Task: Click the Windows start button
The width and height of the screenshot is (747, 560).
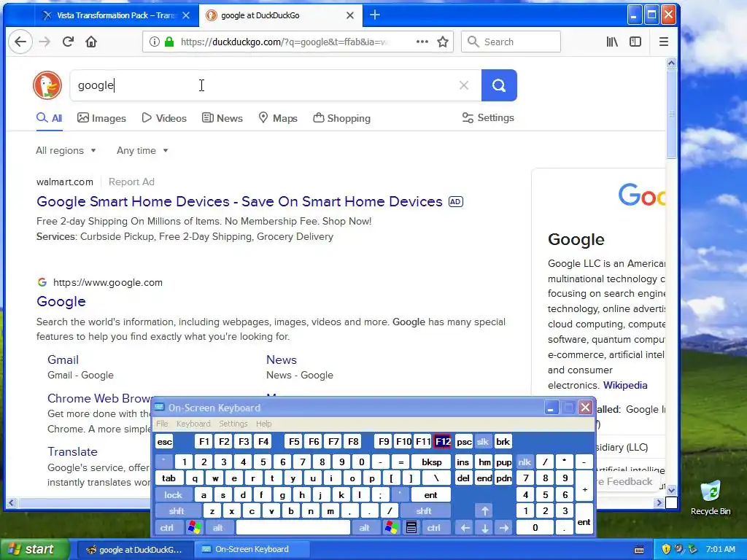Action: click(34, 549)
